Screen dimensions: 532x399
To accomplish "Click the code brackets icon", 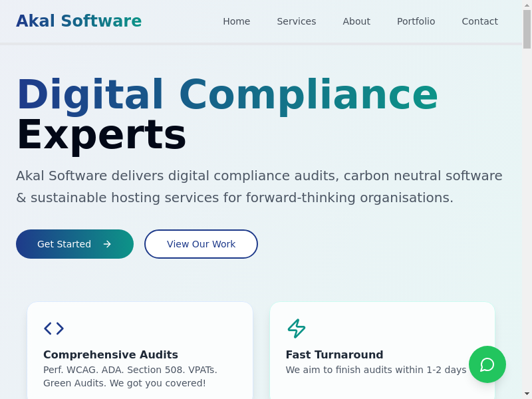I will click(x=54, y=329).
